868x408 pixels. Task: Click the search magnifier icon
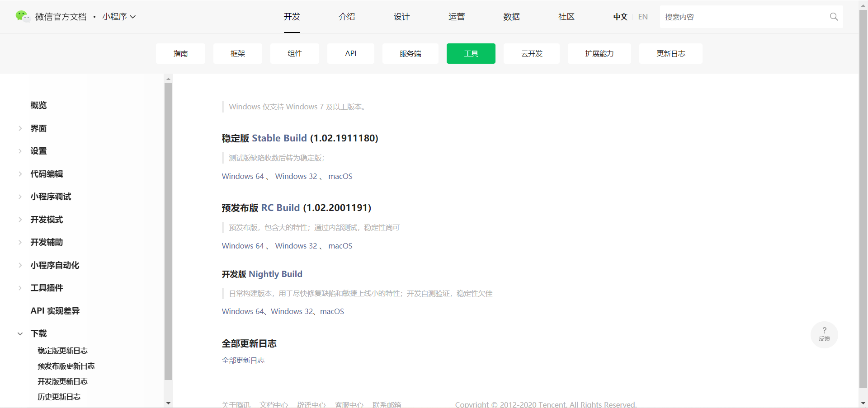(x=834, y=17)
